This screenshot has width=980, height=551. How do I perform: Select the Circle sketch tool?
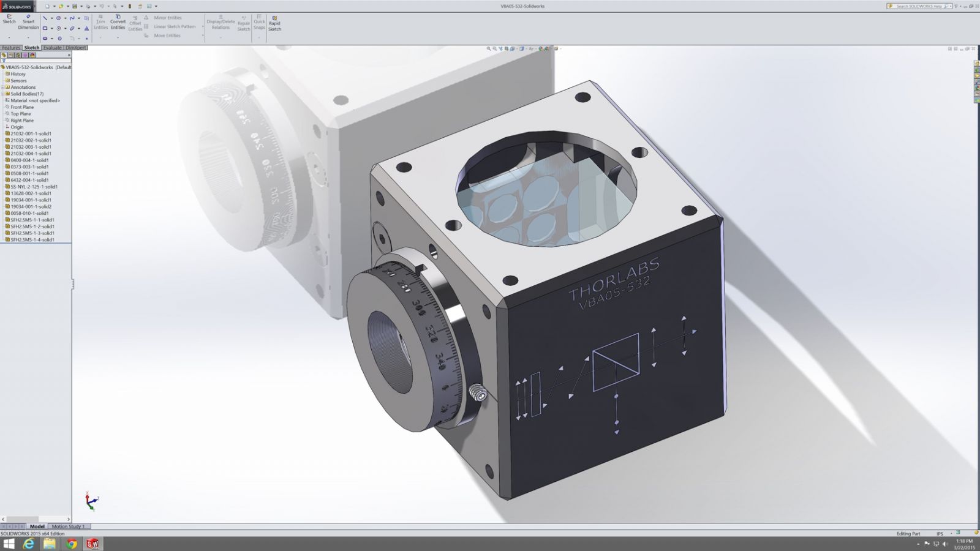58,18
